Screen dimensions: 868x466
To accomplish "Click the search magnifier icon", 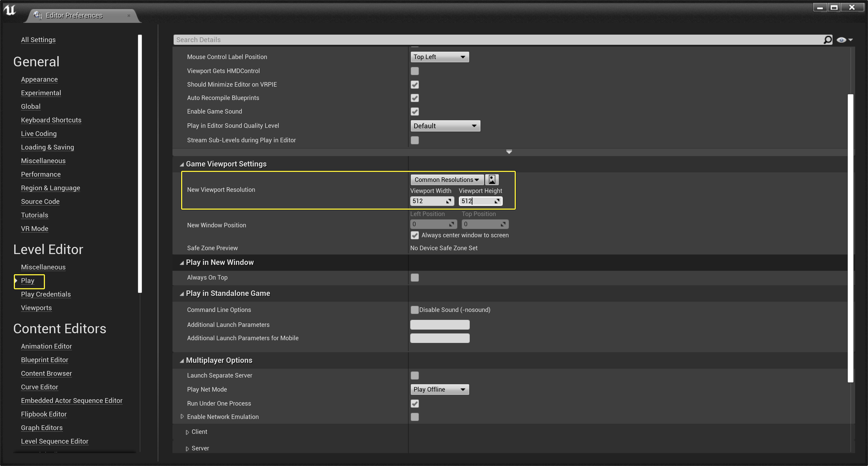I will point(828,40).
